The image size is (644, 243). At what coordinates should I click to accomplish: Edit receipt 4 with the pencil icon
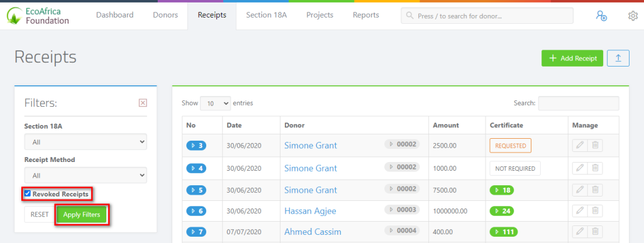pyautogui.click(x=580, y=168)
